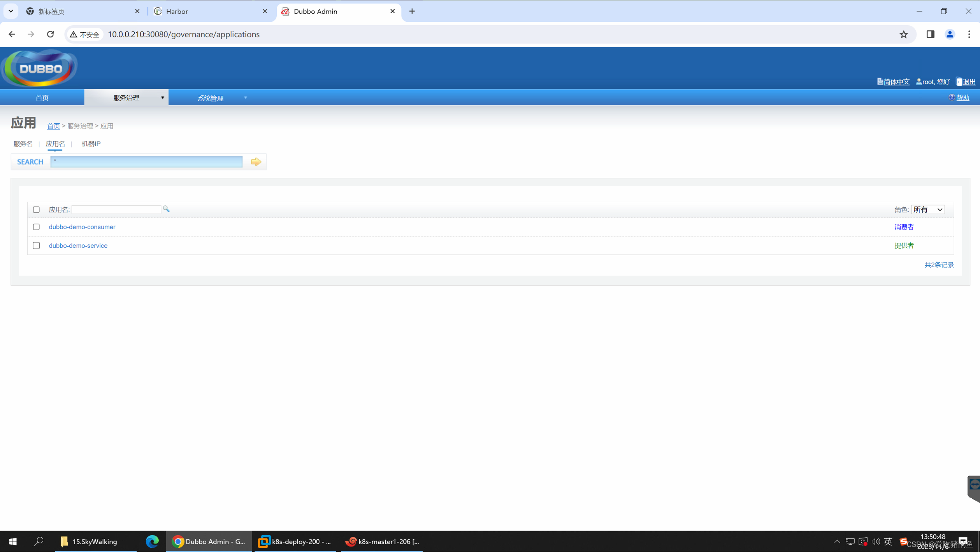Screen dimensions: 980x552
Task: Click the SEARCH text input field
Action: [146, 162]
